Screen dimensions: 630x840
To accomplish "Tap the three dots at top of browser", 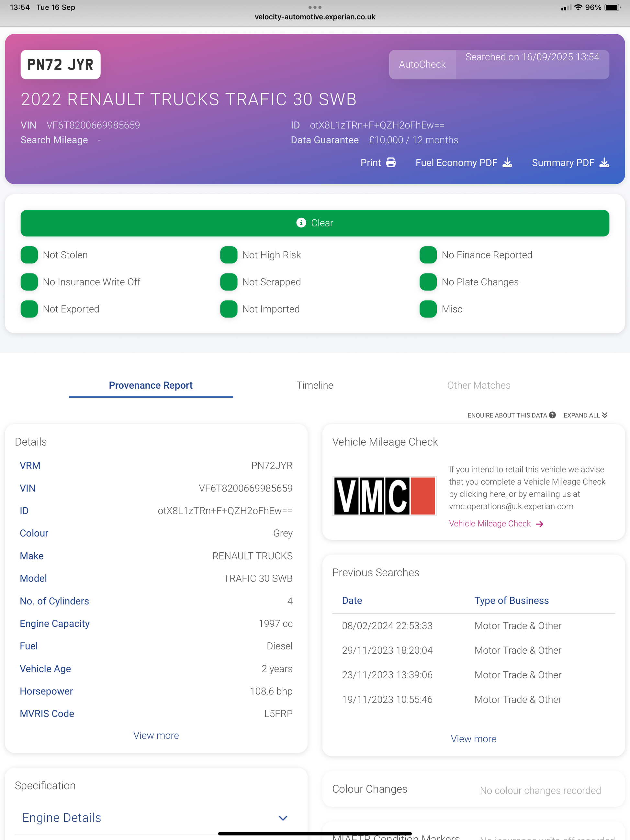I will click(x=315, y=7).
